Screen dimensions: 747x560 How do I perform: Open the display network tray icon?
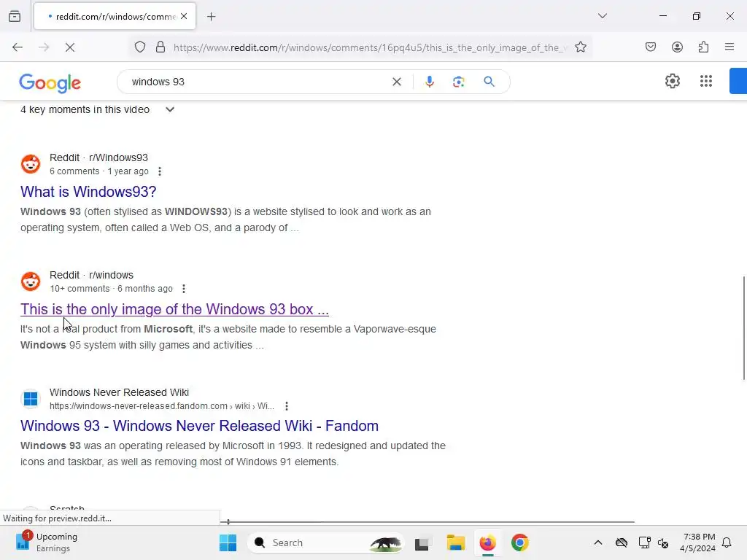point(644,542)
